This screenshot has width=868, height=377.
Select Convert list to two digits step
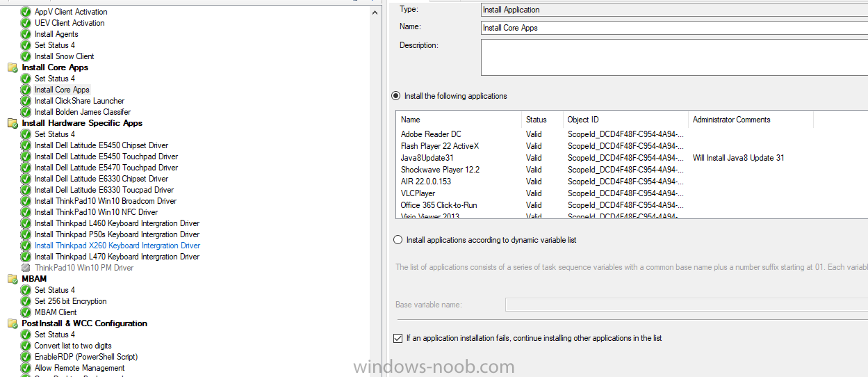(x=73, y=346)
